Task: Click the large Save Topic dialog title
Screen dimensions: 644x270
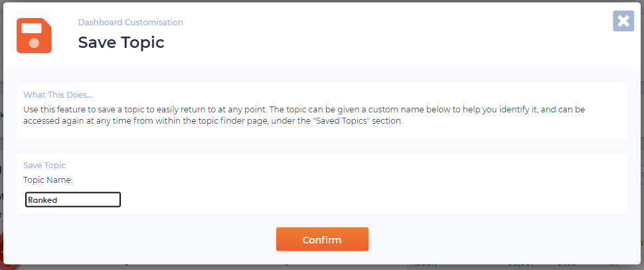Action: [121, 43]
